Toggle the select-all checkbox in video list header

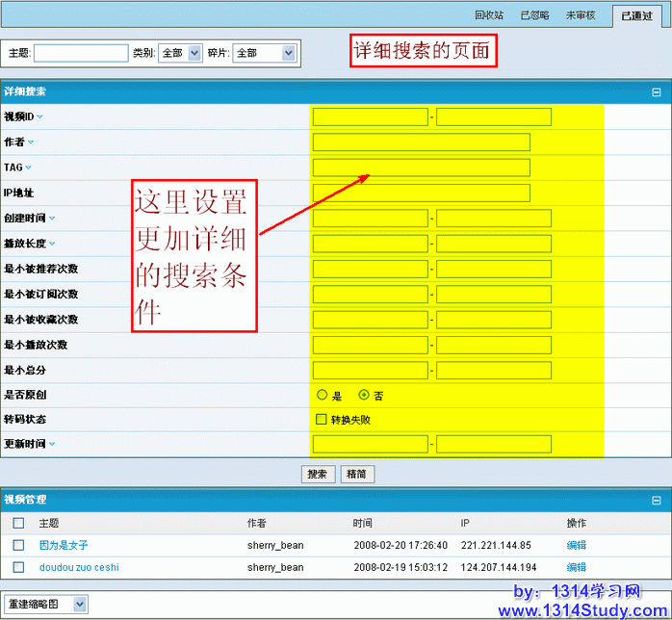tap(18, 523)
